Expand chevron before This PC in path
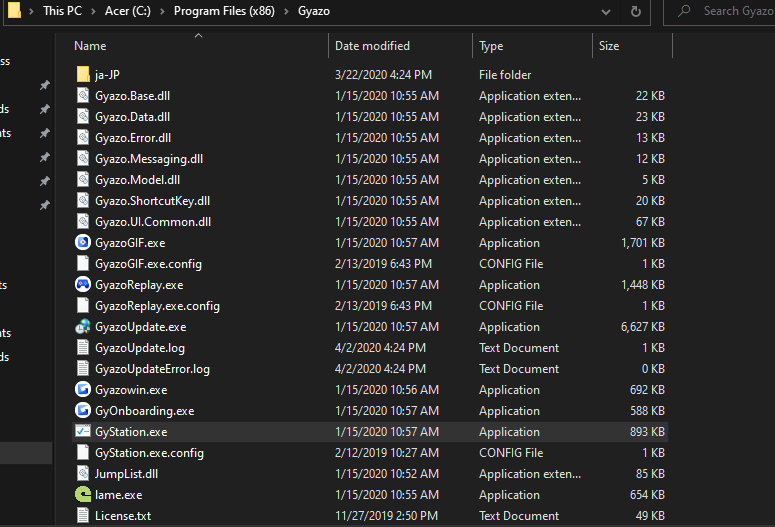The height and width of the screenshot is (527, 775). point(31,11)
